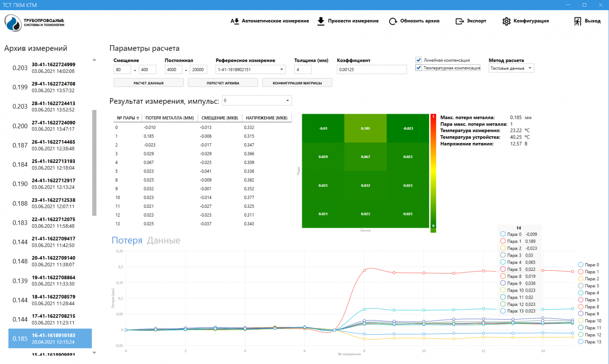Toggle the Пара: 1 legend marker
The width and height of the screenshot is (609, 364).
(x=580, y=272)
